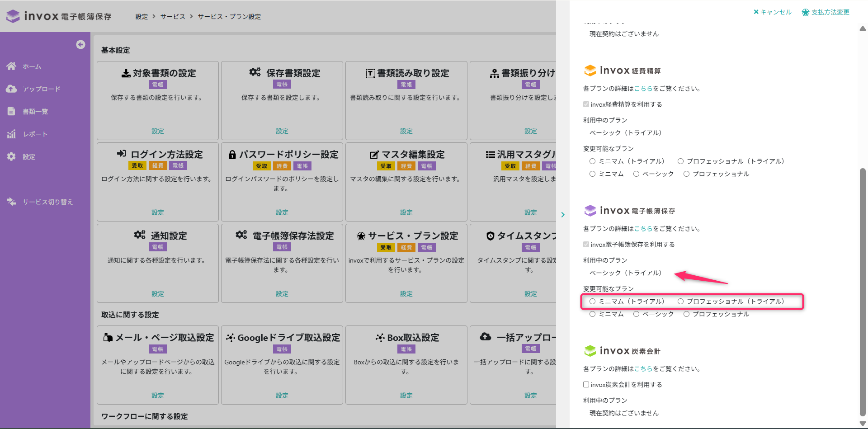Screen dimensions: 868x429
Task: Choose ベーシック radio under 電子帳簿保存
Action: point(636,314)
